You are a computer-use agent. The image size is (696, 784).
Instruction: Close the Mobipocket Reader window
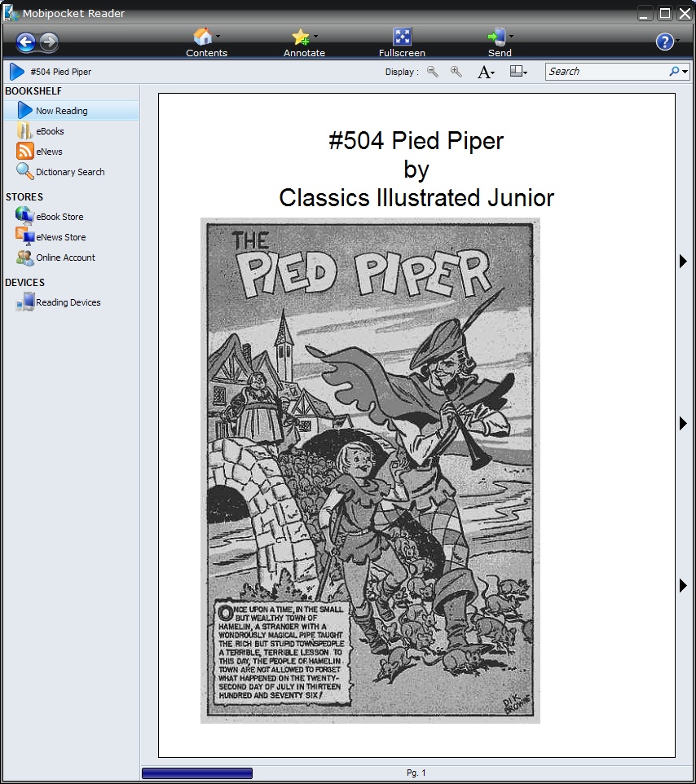point(685,14)
